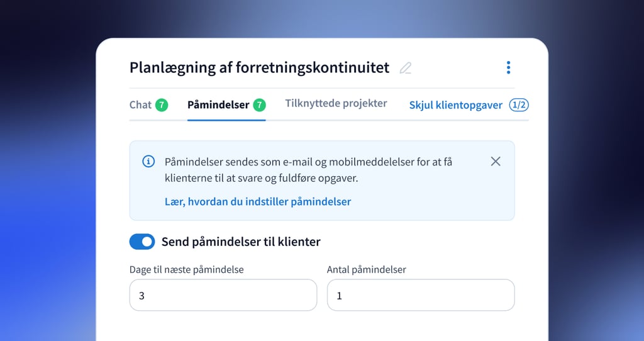Click the info circle icon in banner
The image size is (644, 341).
pyautogui.click(x=148, y=162)
